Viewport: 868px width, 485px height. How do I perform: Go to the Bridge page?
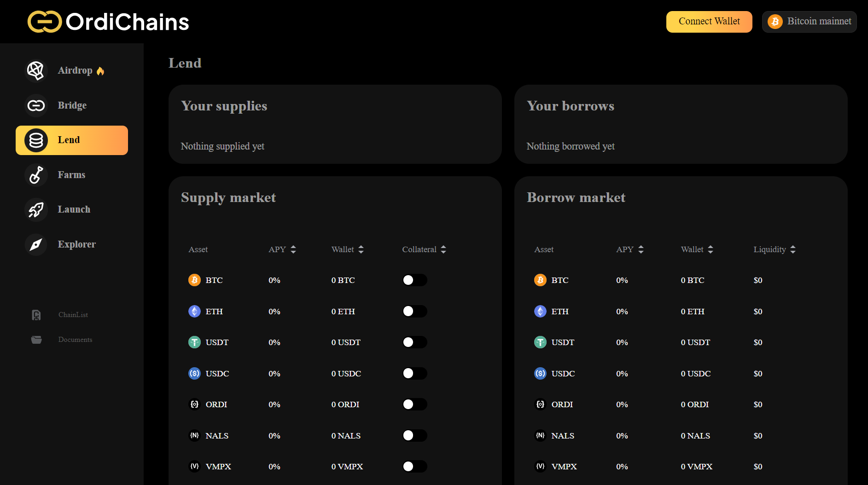[72, 105]
